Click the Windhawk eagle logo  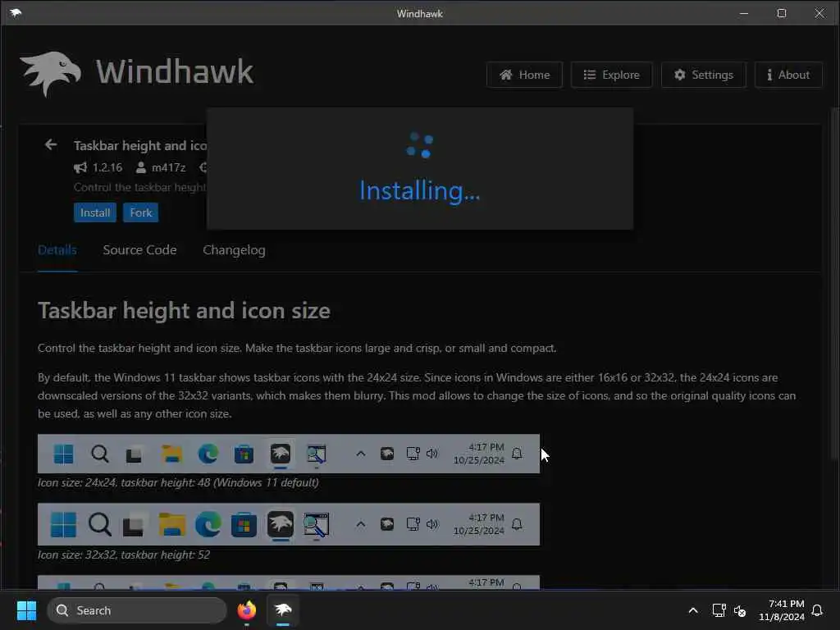(51, 73)
